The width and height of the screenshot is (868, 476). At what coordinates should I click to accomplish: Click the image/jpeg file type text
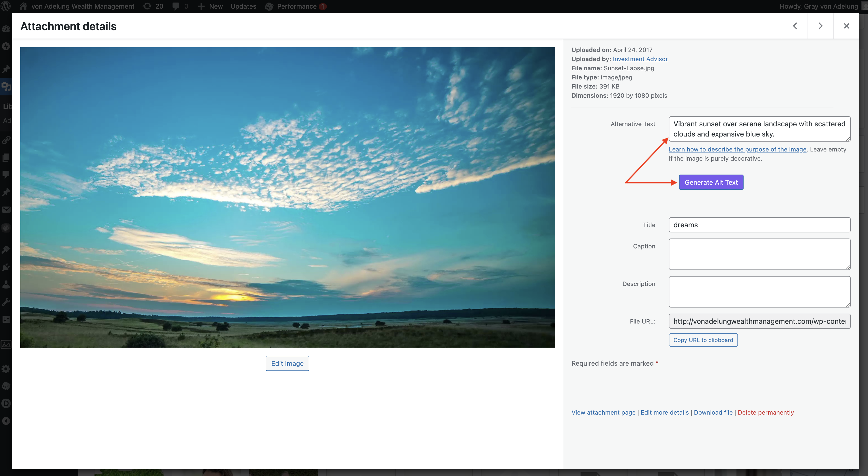[x=616, y=77]
